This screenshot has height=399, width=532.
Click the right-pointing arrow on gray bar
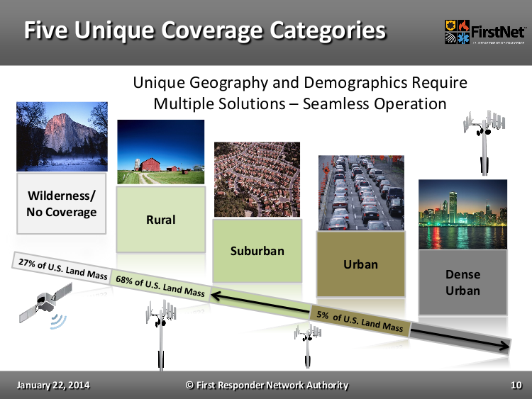tap(460, 337)
